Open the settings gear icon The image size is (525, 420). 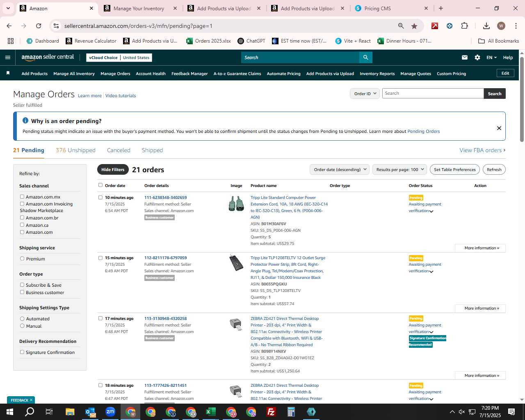[477, 57]
